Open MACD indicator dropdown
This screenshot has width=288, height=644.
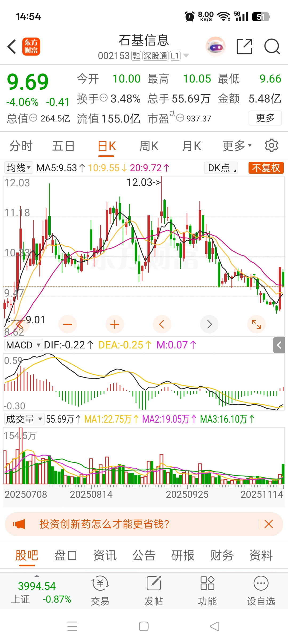(x=23, y=345)
